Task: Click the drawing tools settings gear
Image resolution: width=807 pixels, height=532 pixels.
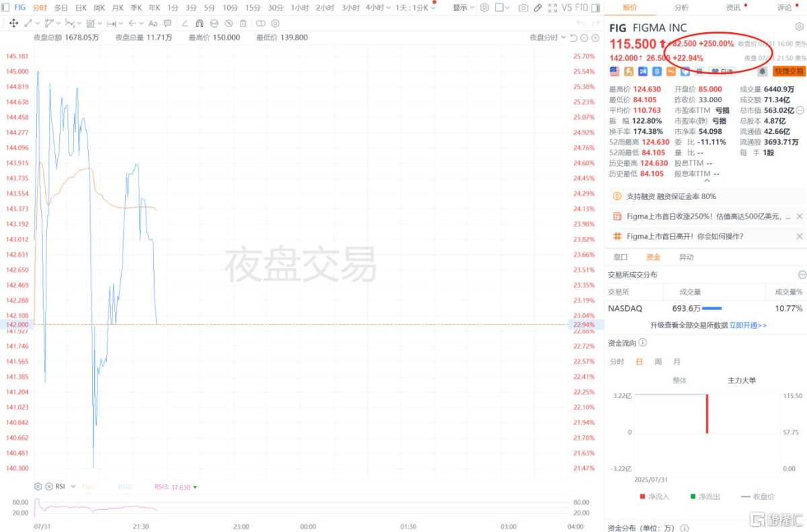Action: pos(275,24)
